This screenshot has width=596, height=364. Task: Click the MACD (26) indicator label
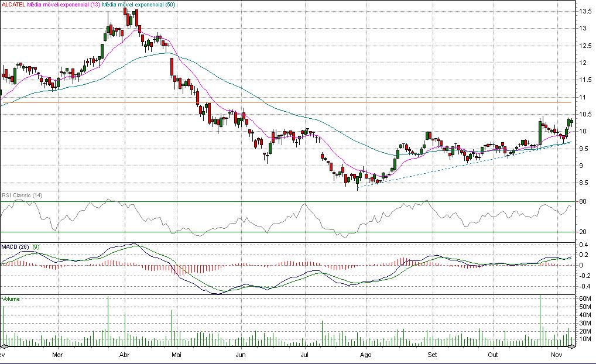coord(15,247)
